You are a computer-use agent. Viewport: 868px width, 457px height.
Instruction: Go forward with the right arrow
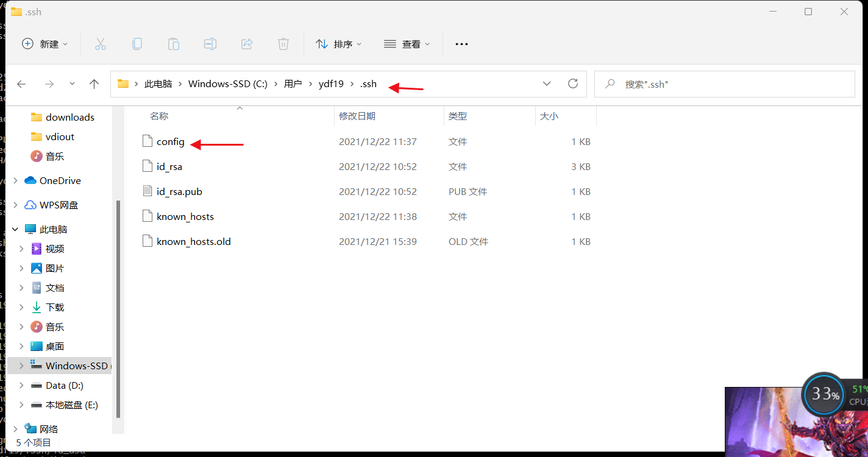click(x=49, y=84)
